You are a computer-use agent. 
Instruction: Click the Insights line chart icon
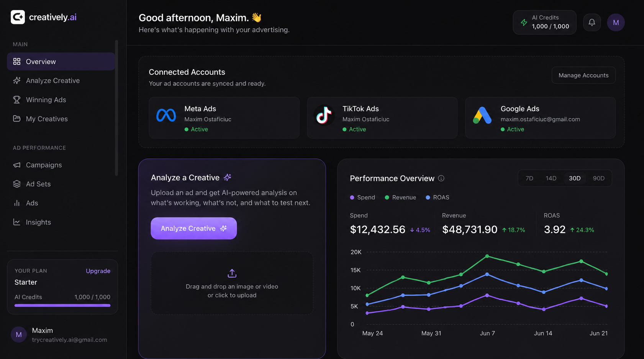point(17,222)
